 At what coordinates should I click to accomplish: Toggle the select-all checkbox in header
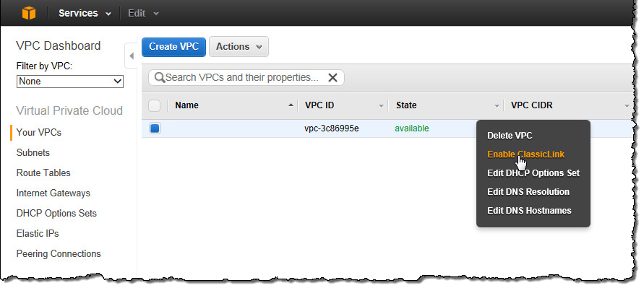coord(155,106)
